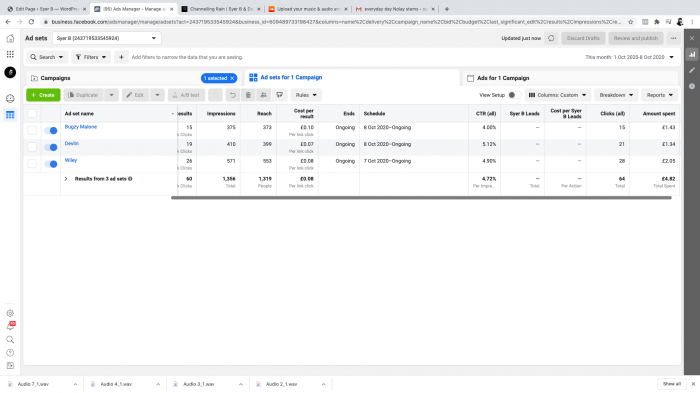Expand the Duplicate options arrow
This screenshot has width=700, height=393.
pos(112,95)
